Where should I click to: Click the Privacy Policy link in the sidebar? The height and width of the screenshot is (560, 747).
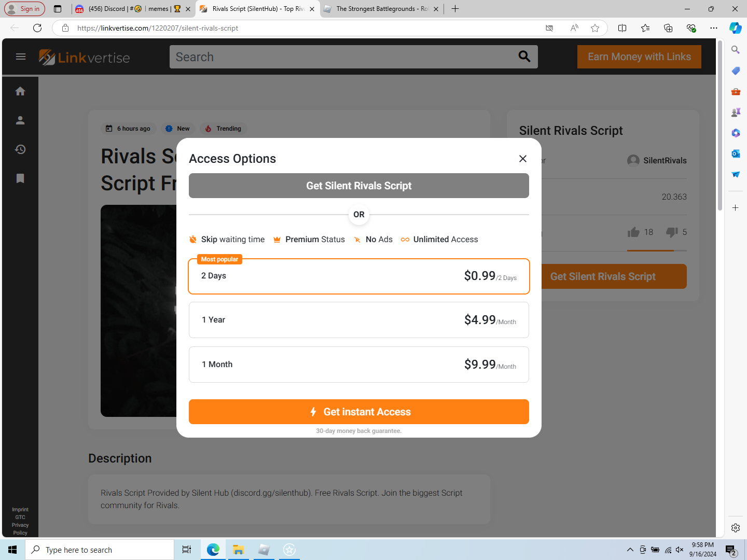(20, 529)
